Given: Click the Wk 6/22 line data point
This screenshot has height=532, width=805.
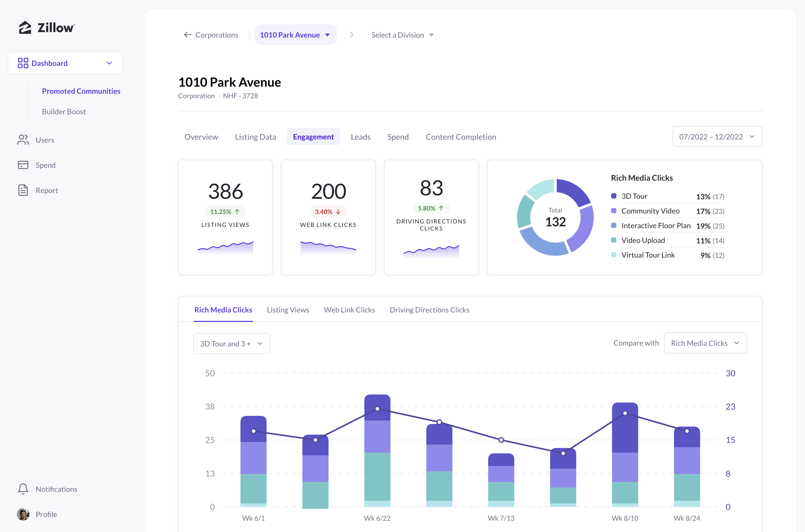Looking at the screenshot, I should click(x=377, y=409).
